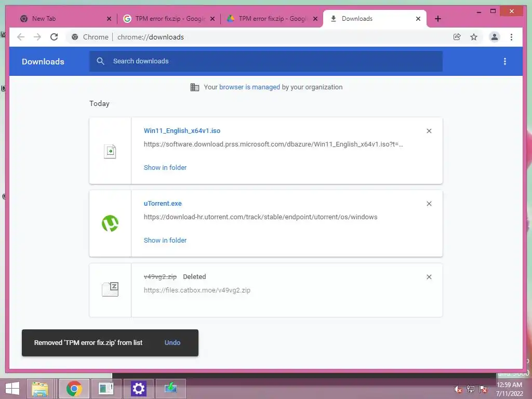Open File Explorer from the taskbar
532x399 pixels.
(x=40, y=389)
